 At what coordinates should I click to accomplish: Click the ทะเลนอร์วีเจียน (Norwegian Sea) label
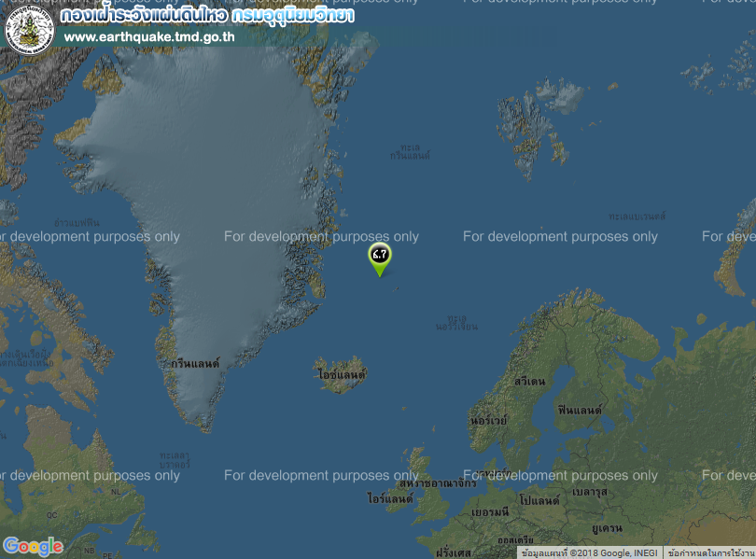(x=456, y=322)
